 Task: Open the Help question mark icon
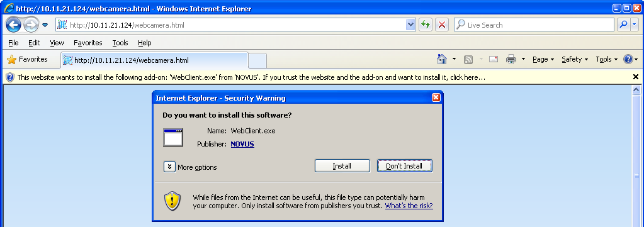point(628,60)
